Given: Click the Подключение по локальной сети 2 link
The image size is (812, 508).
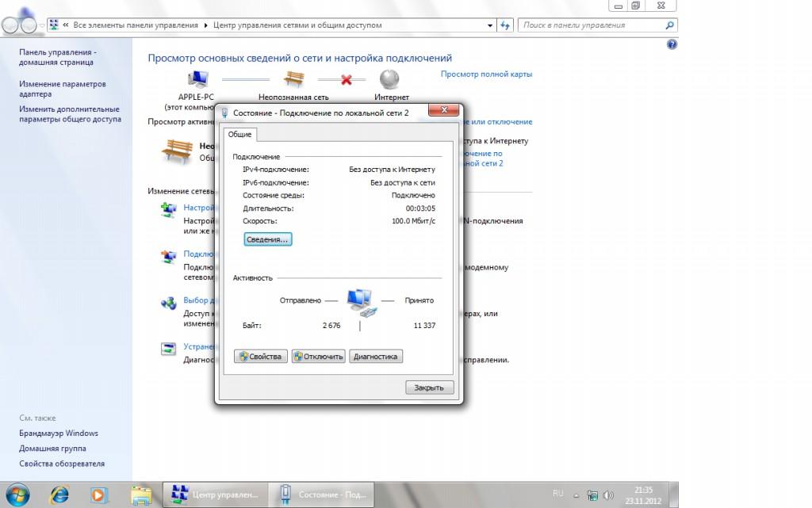Looking at the screenshot, I should pyautogui.click(x=483, y=159).
